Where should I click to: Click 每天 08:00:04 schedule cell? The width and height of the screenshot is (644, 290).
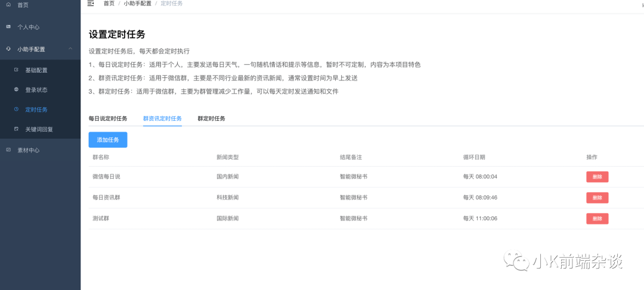[480, 177]
